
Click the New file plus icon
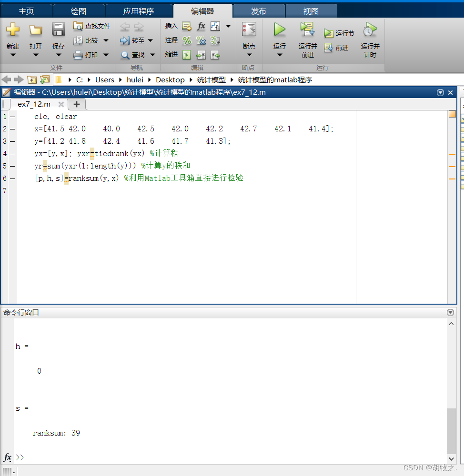click(13, 30)
